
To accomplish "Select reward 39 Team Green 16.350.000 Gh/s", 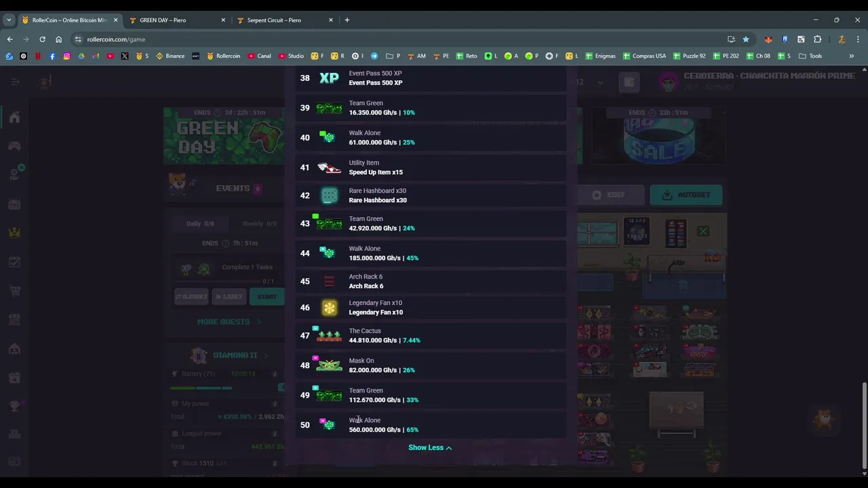I will (x=431, y=108).
